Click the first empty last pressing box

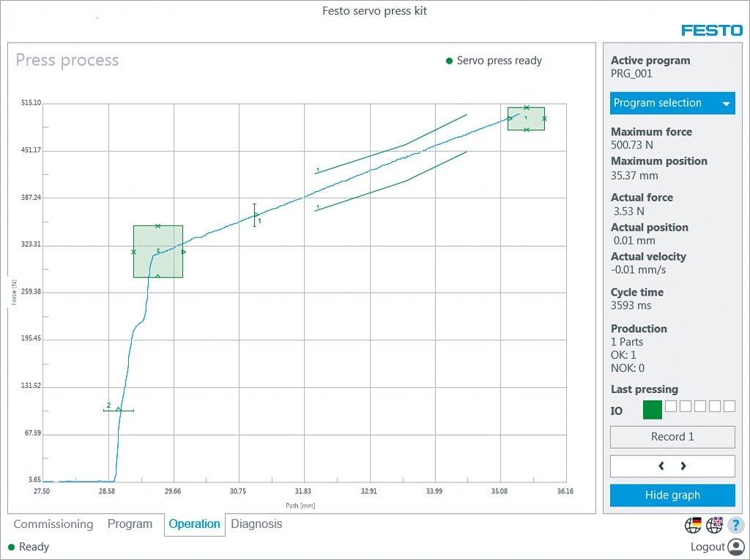coord(671,406)
